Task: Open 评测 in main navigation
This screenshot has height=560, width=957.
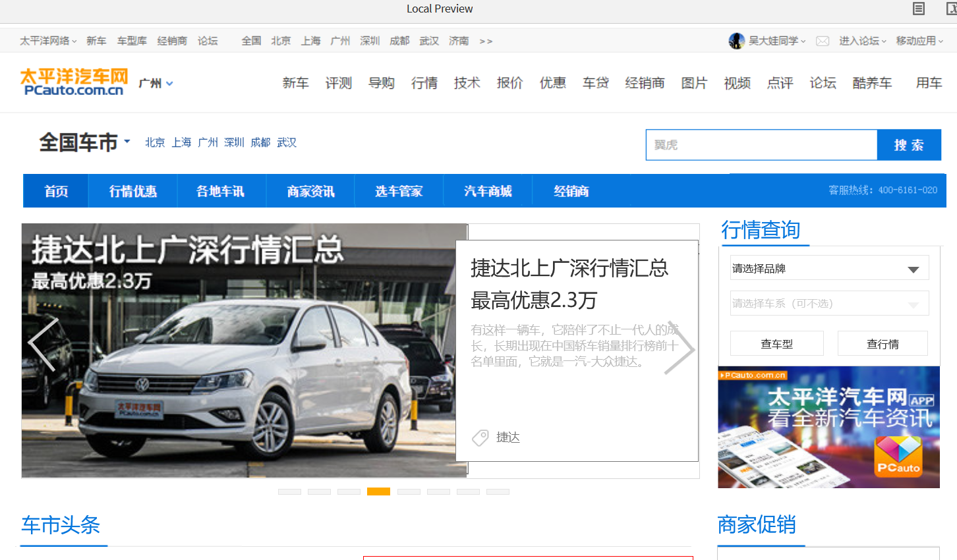Action: pos(338,83)
